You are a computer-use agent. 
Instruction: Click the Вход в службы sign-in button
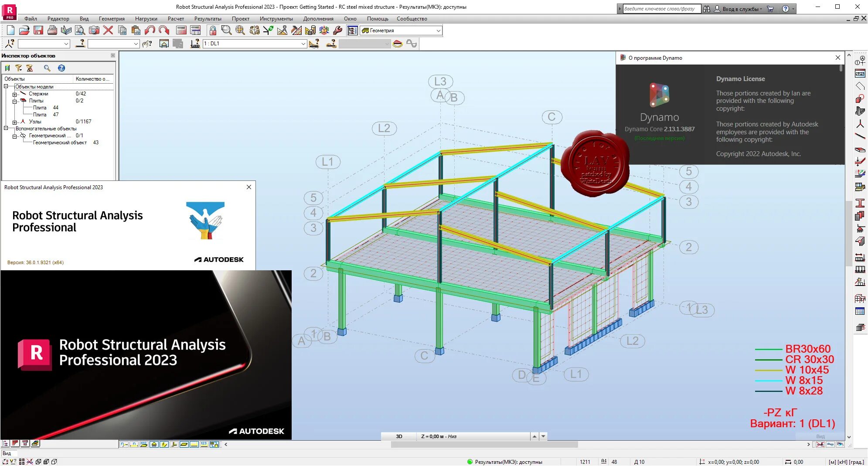pyautogui.click(x=738, y=9)
